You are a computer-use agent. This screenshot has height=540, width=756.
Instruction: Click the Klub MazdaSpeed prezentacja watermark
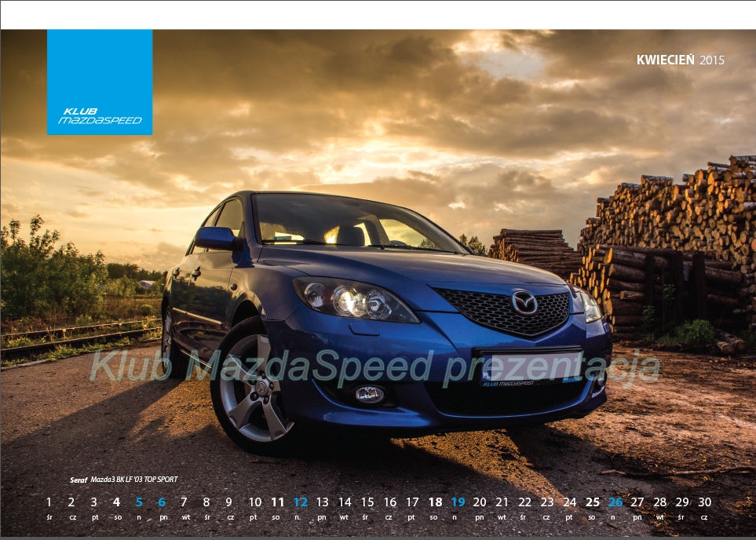click(375, 368)
